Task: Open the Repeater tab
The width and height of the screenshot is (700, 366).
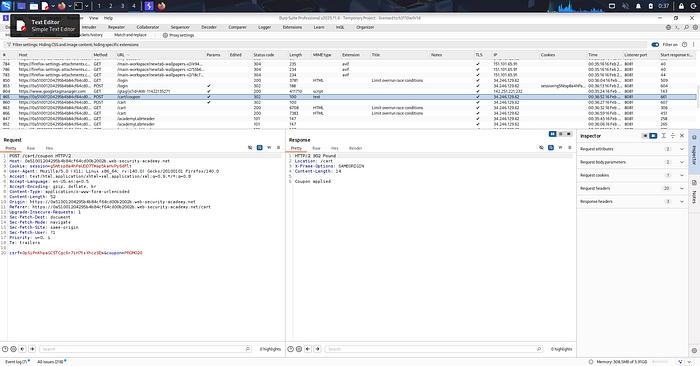Action: click(116, 27)
